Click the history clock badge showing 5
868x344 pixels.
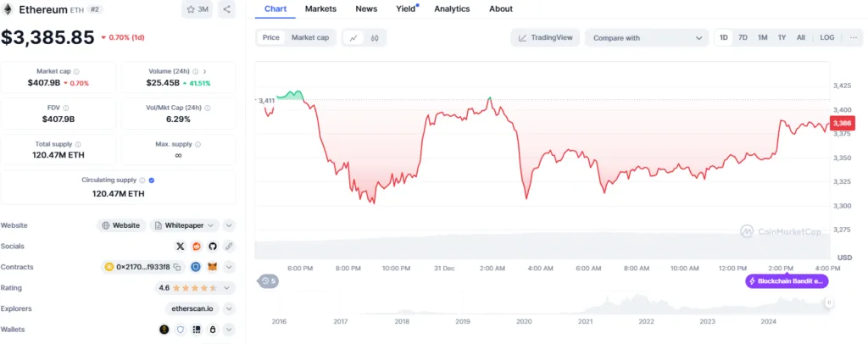pyautogui.click(x=269, y=281)
